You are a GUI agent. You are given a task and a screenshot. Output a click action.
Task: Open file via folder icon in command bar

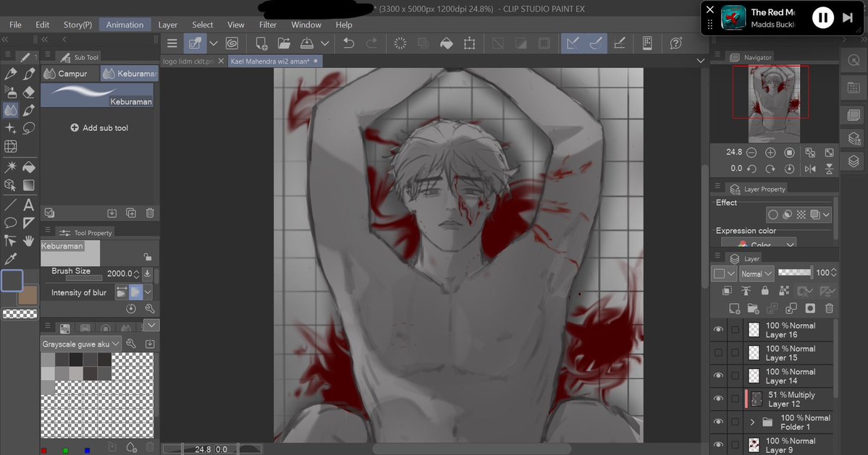click(284, 43)
